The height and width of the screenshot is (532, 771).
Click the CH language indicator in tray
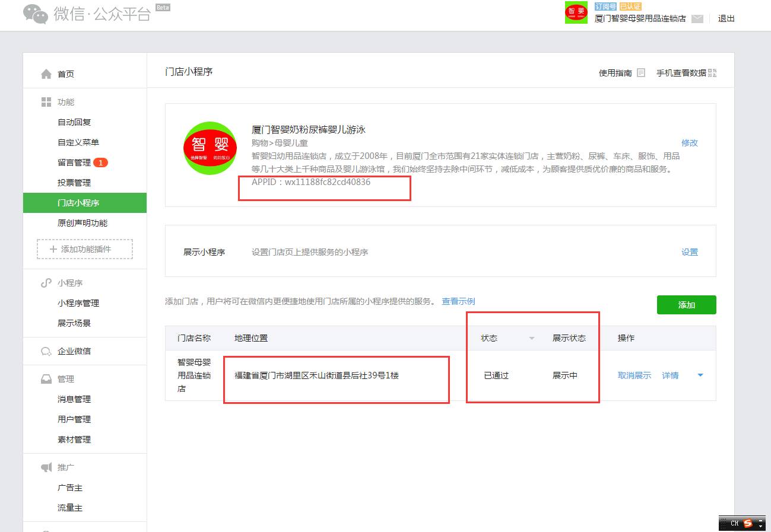click(735, 523)
